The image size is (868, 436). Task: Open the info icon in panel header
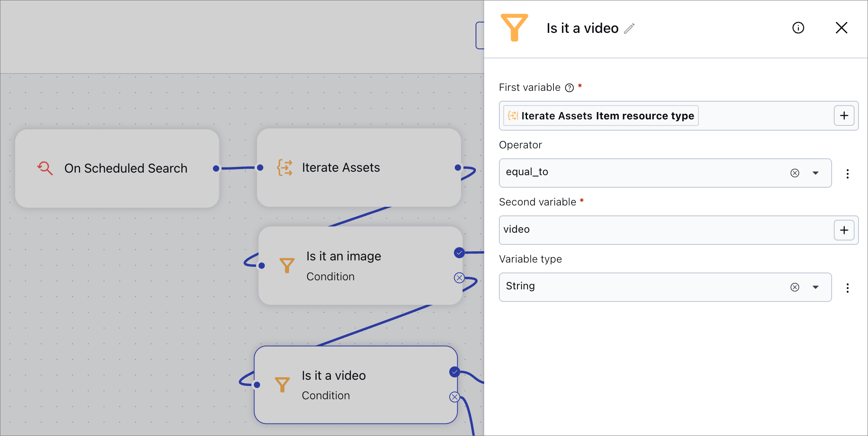tap(798, 28)
